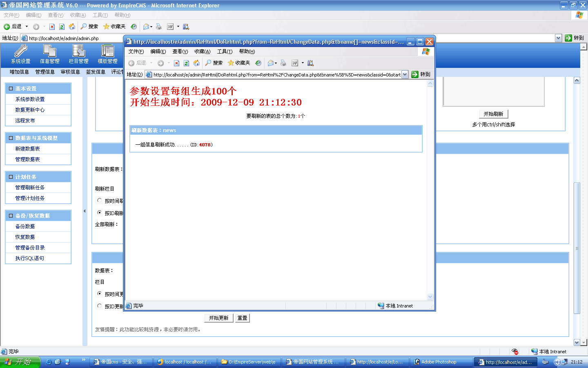Click the popup window's home icon
Screen dimensions: 588x368
click(196, 63)
